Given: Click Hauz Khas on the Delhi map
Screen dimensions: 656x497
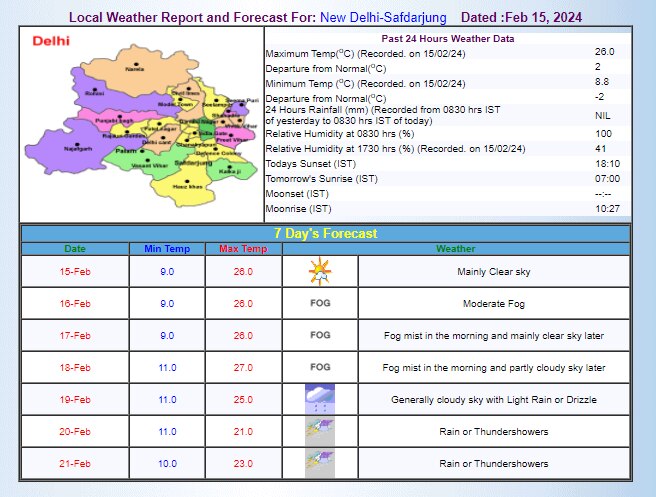Looking at the screenshot, I should coord(185,186).
